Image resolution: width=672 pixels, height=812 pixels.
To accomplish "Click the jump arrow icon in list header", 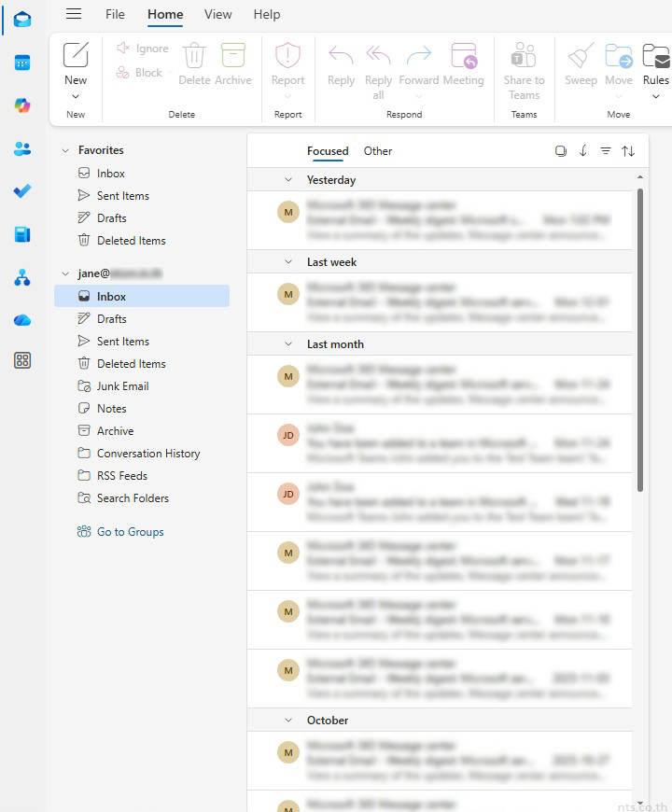I will [x=583, y=150].
